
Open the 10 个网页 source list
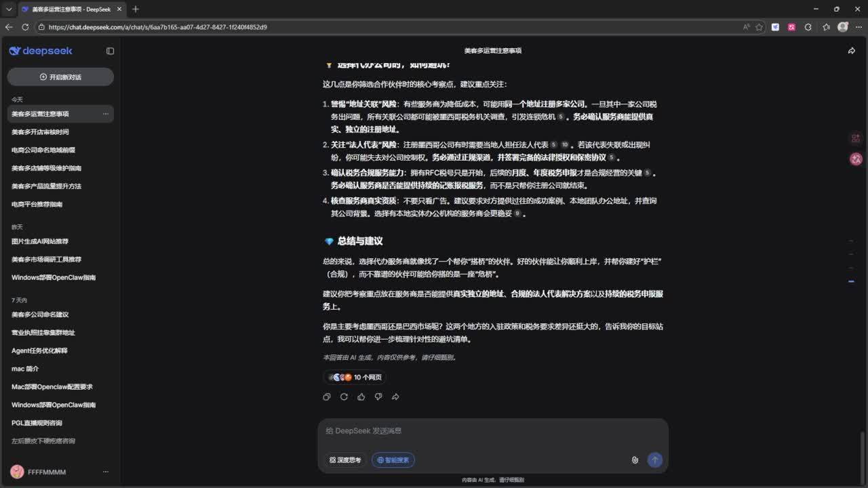[x=355, y=378]
